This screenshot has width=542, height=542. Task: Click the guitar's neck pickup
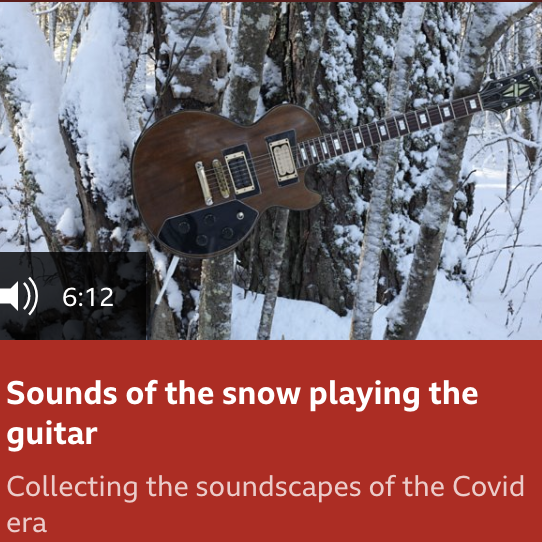[x=283, y=160]
